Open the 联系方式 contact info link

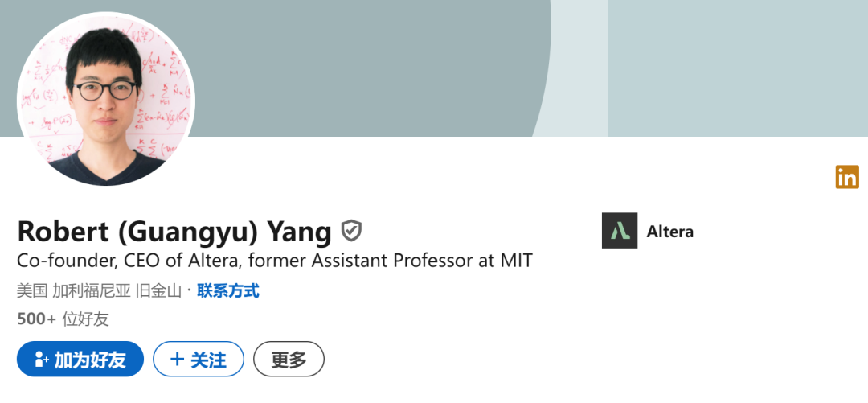coord(227,290)
